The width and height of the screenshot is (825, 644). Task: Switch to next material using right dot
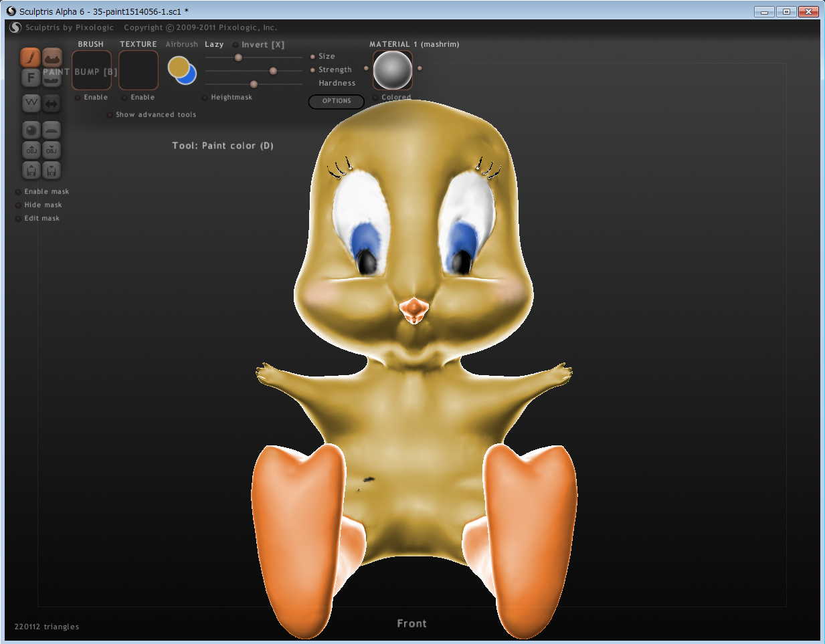coord(420,68)
